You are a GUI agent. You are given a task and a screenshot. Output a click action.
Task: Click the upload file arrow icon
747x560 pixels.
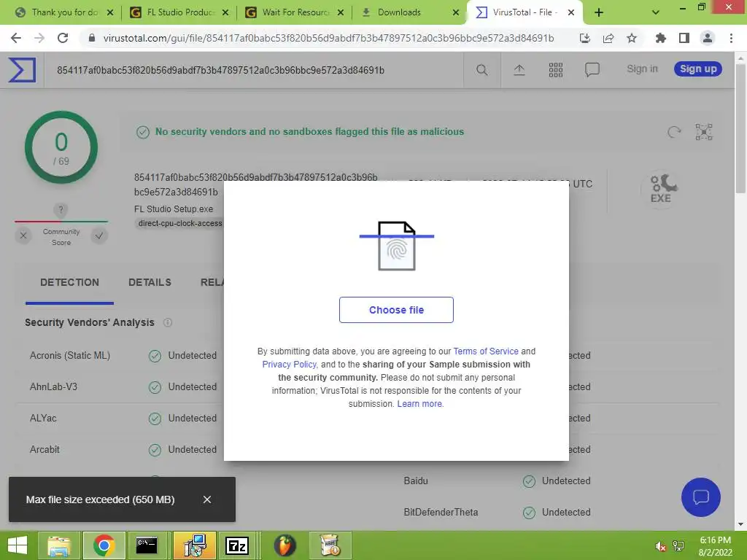519,70
